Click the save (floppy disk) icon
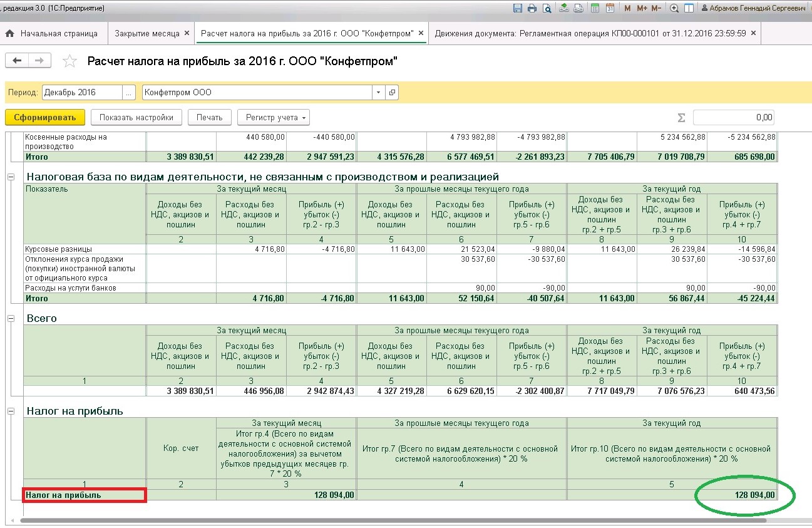Viewport: 812px width, 528px height. pyautogui.click(x=518, y=8)
